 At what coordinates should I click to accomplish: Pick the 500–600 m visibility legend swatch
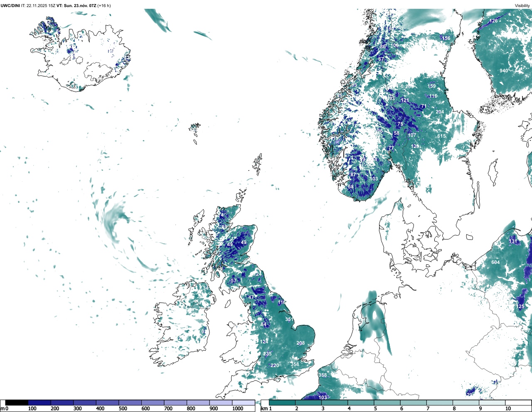point(130,402)
